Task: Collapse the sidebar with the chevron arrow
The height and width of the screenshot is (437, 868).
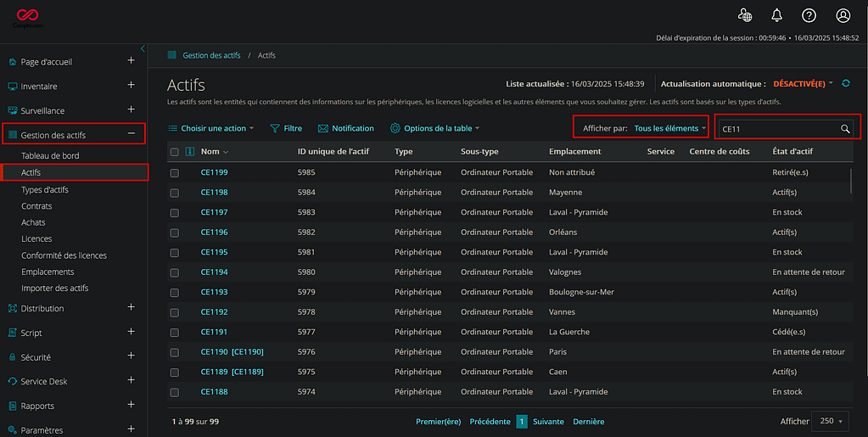Action: (x=143, y=48)
